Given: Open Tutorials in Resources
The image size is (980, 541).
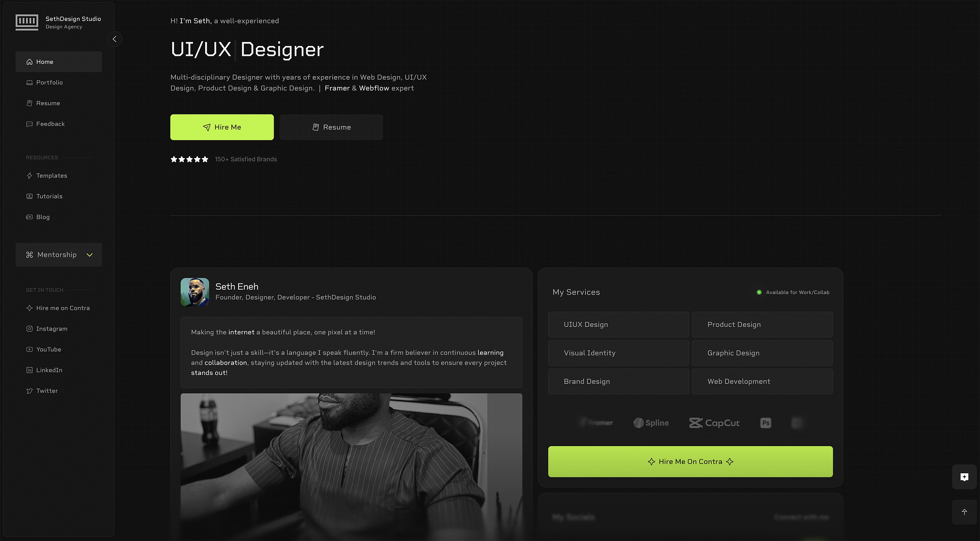Looking at the screenshot, I should pos(59,196).
